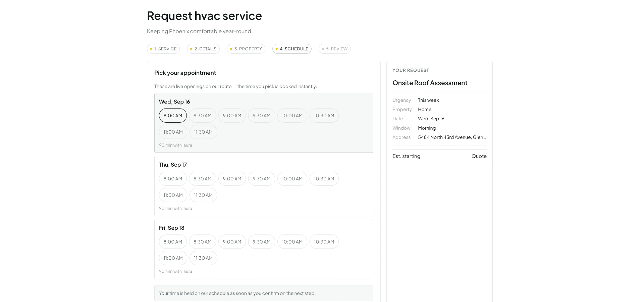The height and width of the screenshot is (302, 644).
Task: Select 11:00 AM on Thu, Sep 17
Action: [173, 195]
